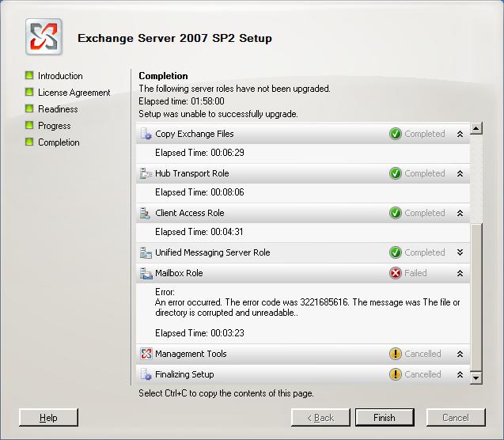Viewport: 504px width, 440px height.
Task: Click the Cancelled label for Management Tools
Action: [x=423, y=354]
